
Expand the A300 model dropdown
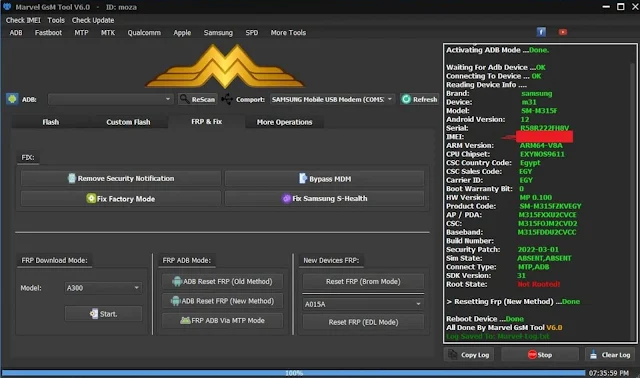pyautogui.click(x=103, y=288)
